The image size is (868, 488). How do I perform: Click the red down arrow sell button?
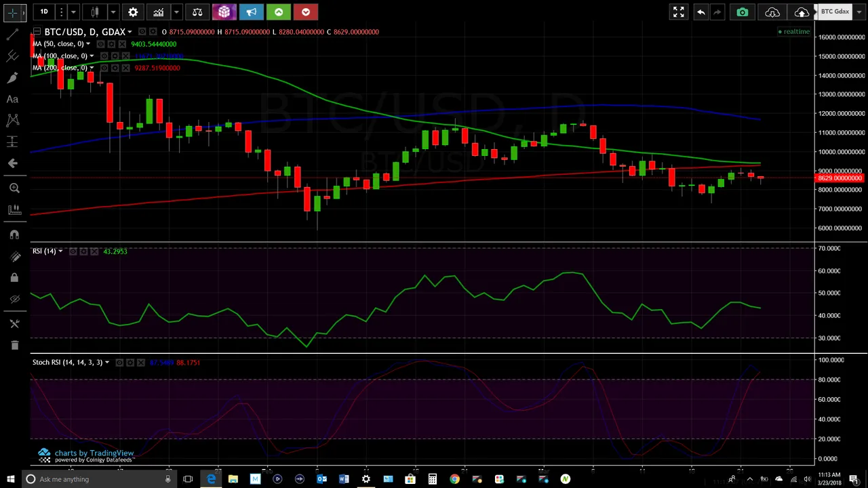coord(305,12)
